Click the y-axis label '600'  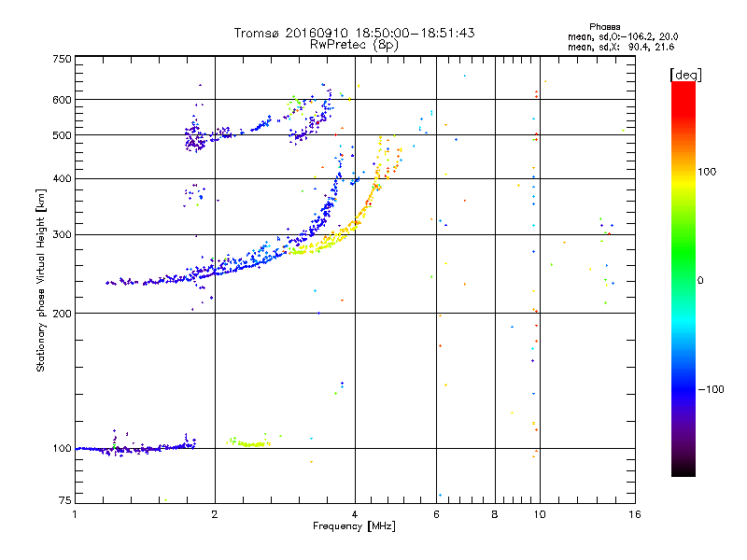click(x=62, y=100)
